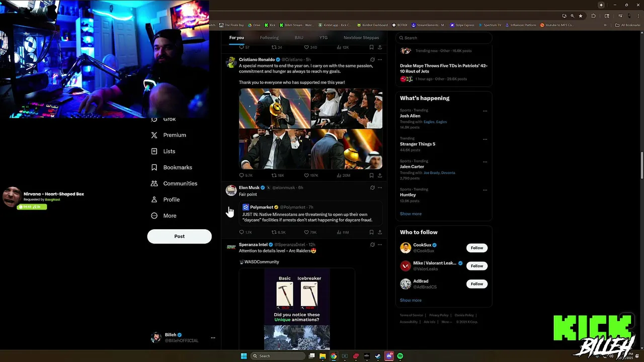Focus the X Search field
The width and height of the screenshot is (644, 362).
coord(443,38)
